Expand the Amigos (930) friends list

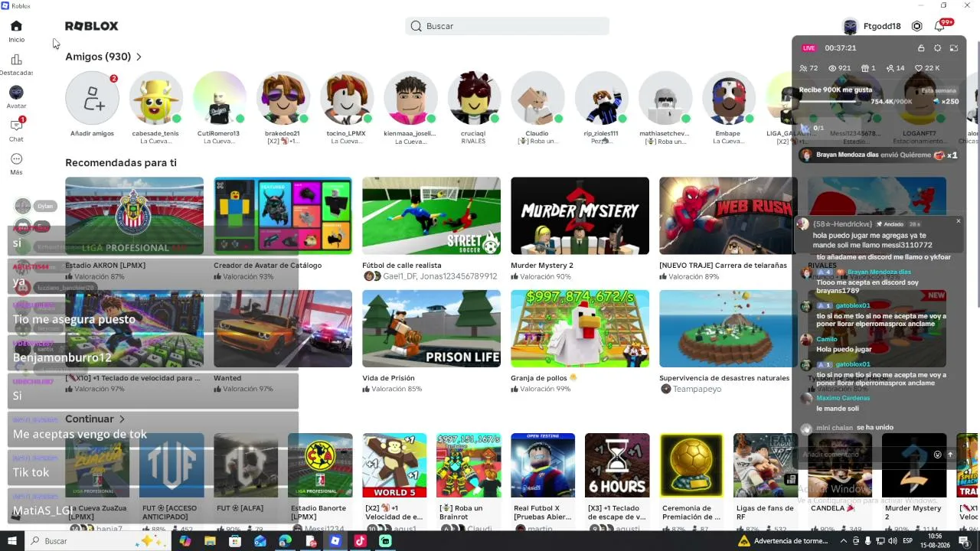click(103, 57)
